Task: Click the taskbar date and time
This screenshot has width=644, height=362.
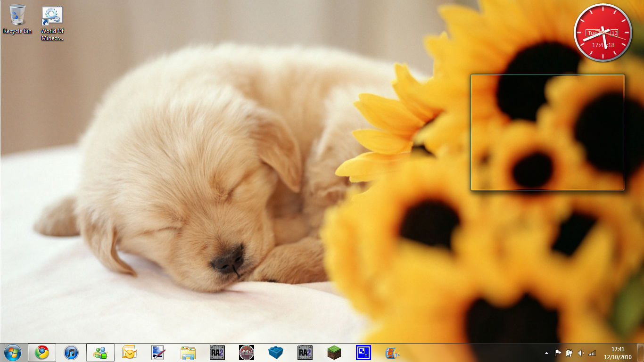Action: pyautogui.click(x=618, y=353)
